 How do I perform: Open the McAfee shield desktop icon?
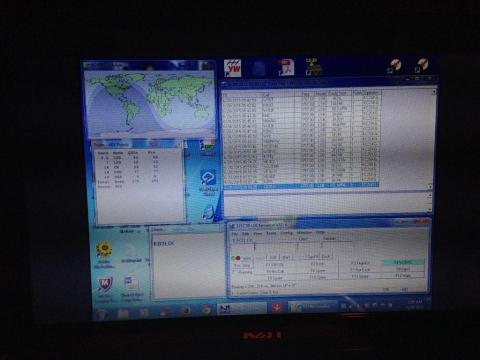click(105, 285)
